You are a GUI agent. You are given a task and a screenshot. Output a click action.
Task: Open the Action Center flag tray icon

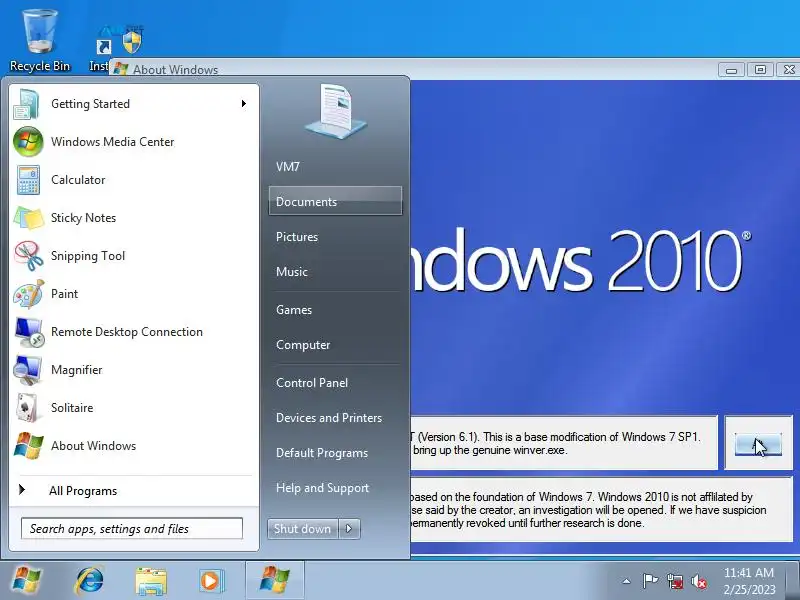tap(650, 581)
